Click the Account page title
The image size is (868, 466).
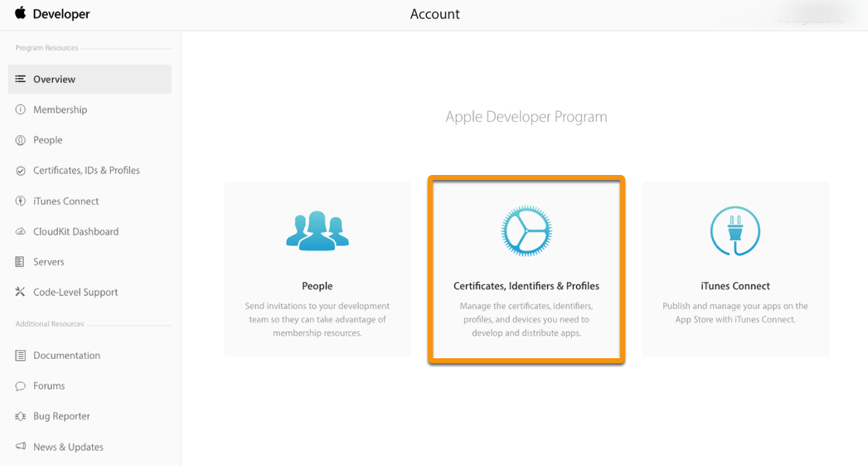coord(435,14)
